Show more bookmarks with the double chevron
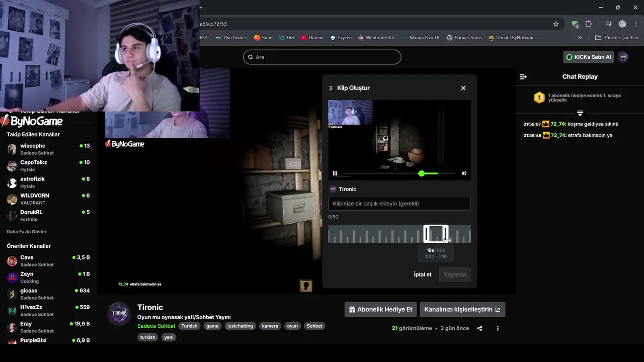644x362 pixels. (x=580, y=38)
